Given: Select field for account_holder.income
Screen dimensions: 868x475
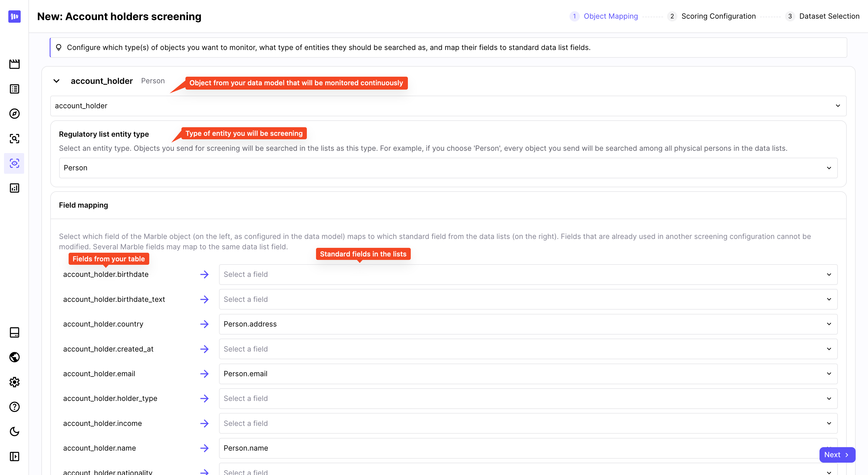Looking at the screenshot, I should pyautogui.click(x=528, y=423).
